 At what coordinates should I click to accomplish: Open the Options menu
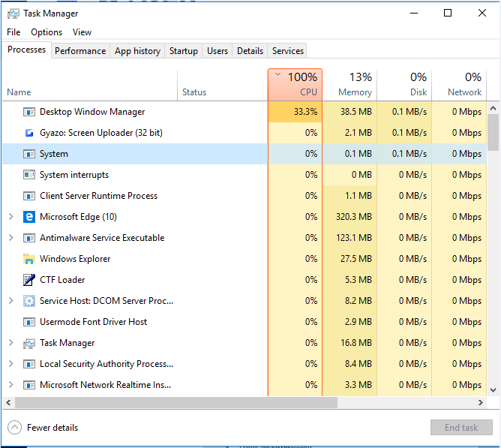tap(46, 32)
